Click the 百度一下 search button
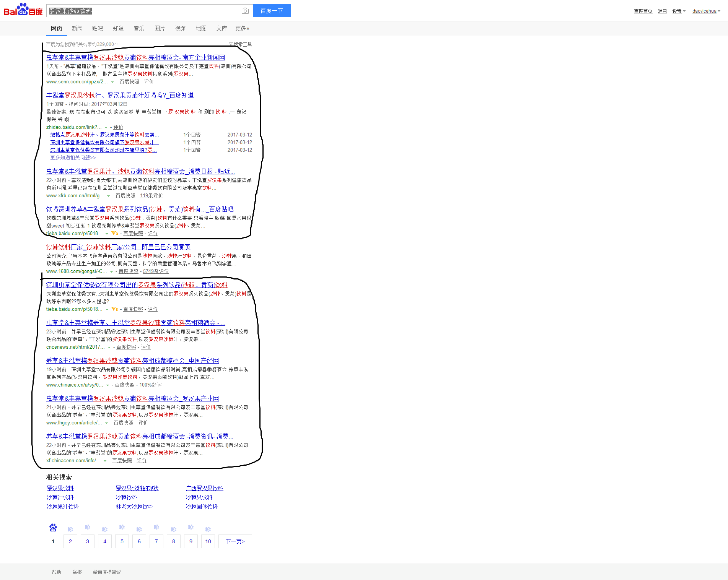728x580 pixels. coord(272,11)
